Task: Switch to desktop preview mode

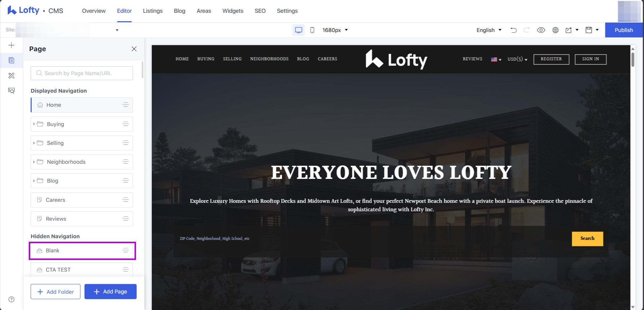Action: pyautogui.click(x=298, y=30)
